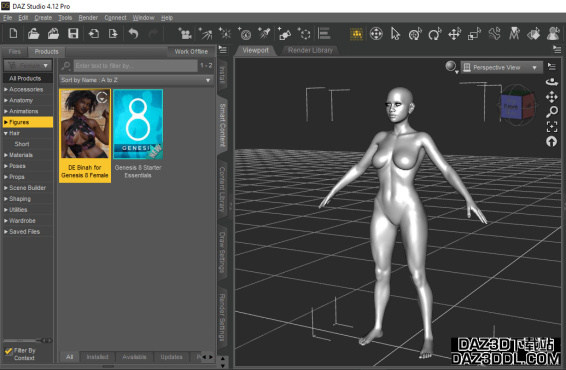Viewport: 566px width, 370px height.
Task: Create a new camera
Action: 185,34
